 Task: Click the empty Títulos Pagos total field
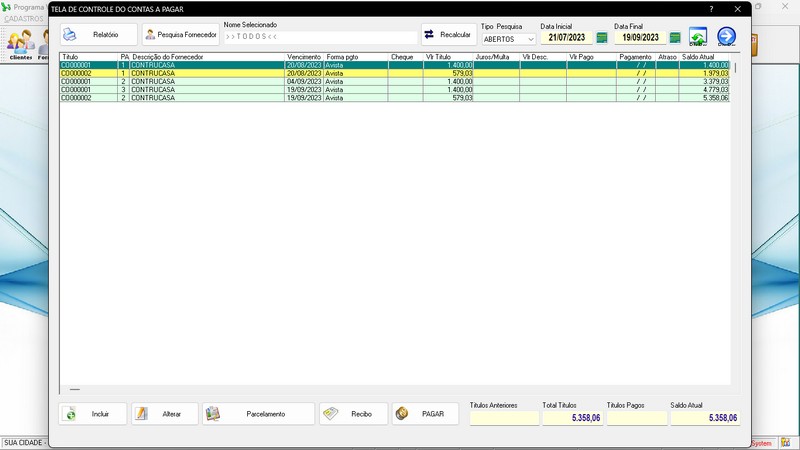click(x=637, y=418)
